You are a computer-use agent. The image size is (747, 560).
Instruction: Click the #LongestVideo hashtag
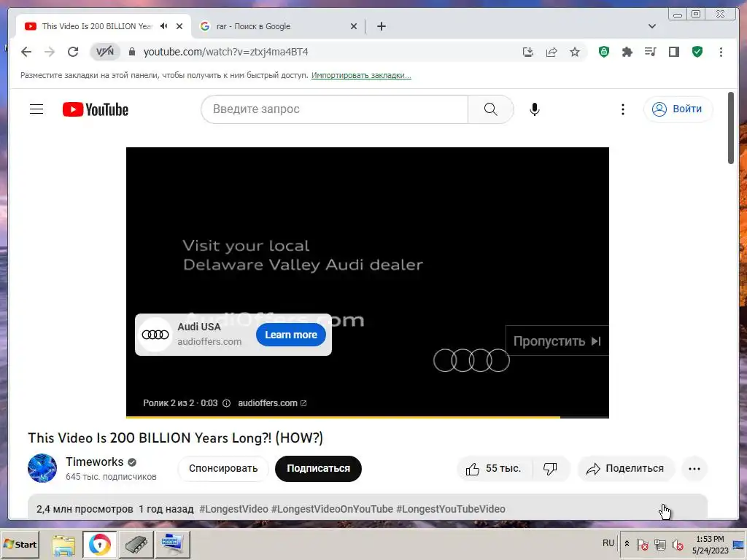point(233,509)
